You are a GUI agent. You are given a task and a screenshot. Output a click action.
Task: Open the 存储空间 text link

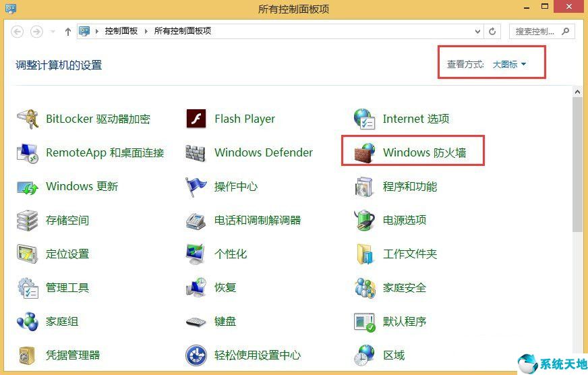(x=67, y=220)
